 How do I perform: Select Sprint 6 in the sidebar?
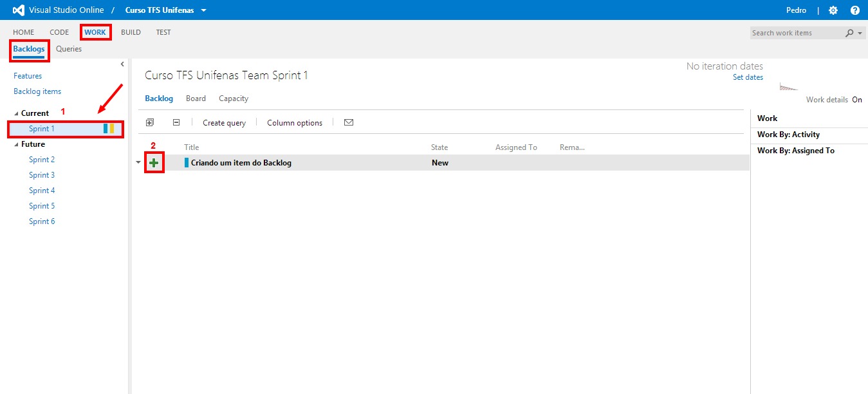click(x=42, y=221)
